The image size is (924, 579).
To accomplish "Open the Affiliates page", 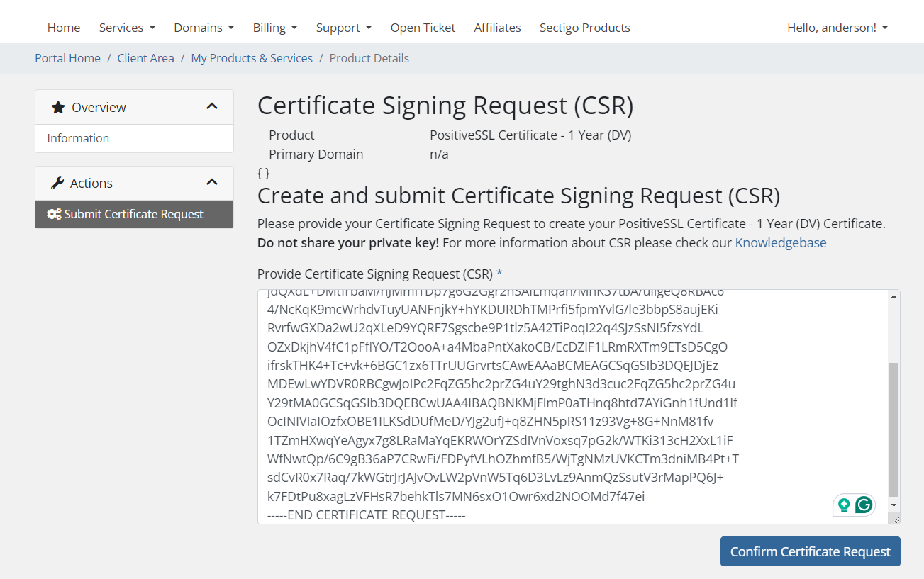I will point(498,28).
